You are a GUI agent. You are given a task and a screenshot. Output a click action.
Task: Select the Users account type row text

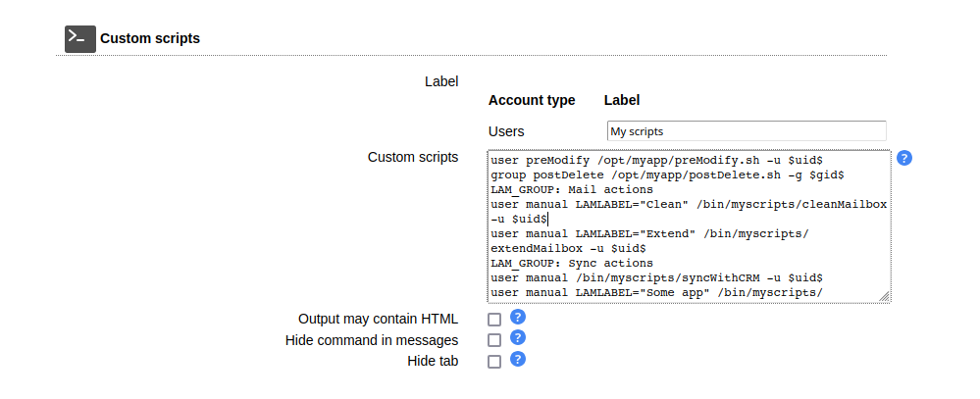coord(506,131)
